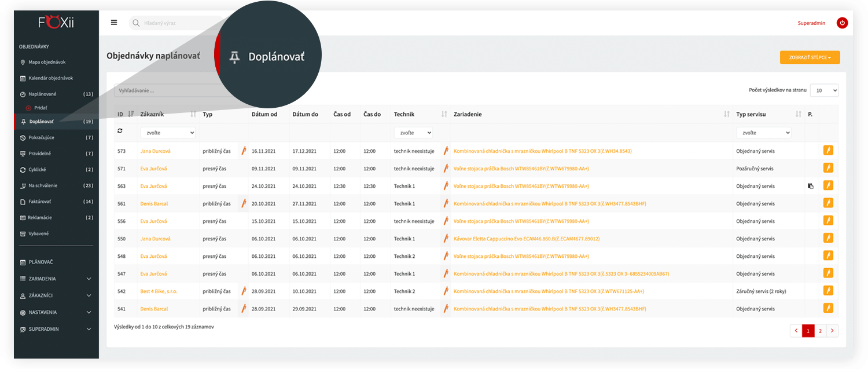Image resolution: width=868 pixels, height=369 pixels.
Task: Click the refresh filters icon
Action: (x=120, y=131)
